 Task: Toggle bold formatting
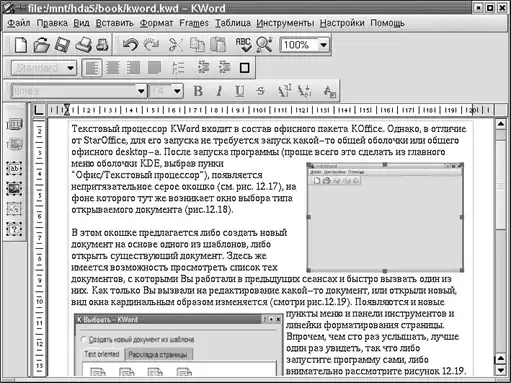(198, 91)
